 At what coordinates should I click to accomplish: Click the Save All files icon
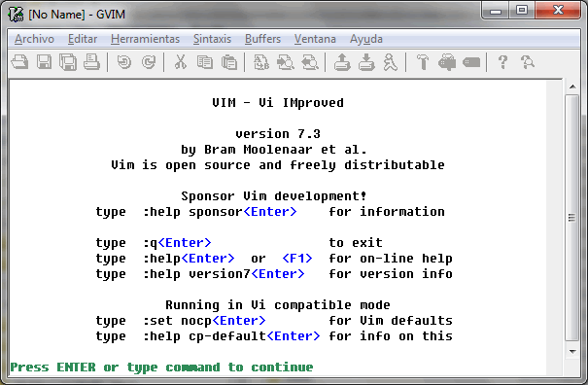pos(68,62)
